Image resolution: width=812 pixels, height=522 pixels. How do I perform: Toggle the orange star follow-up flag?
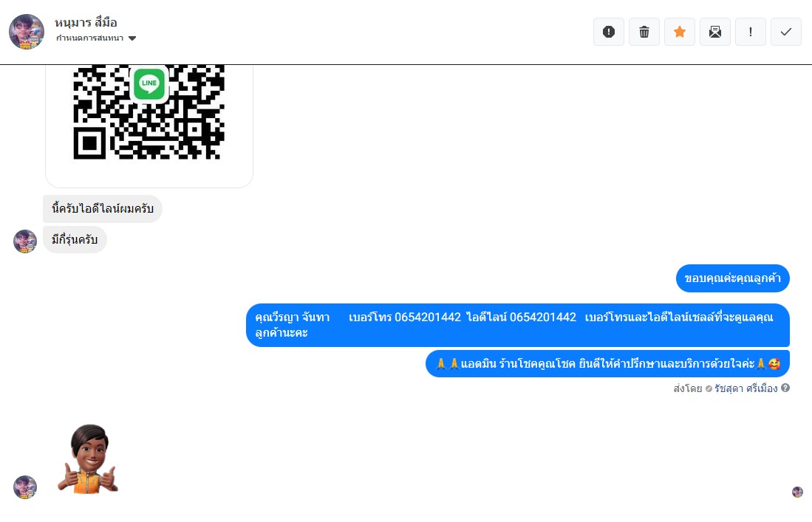click(x=680, y=32)
